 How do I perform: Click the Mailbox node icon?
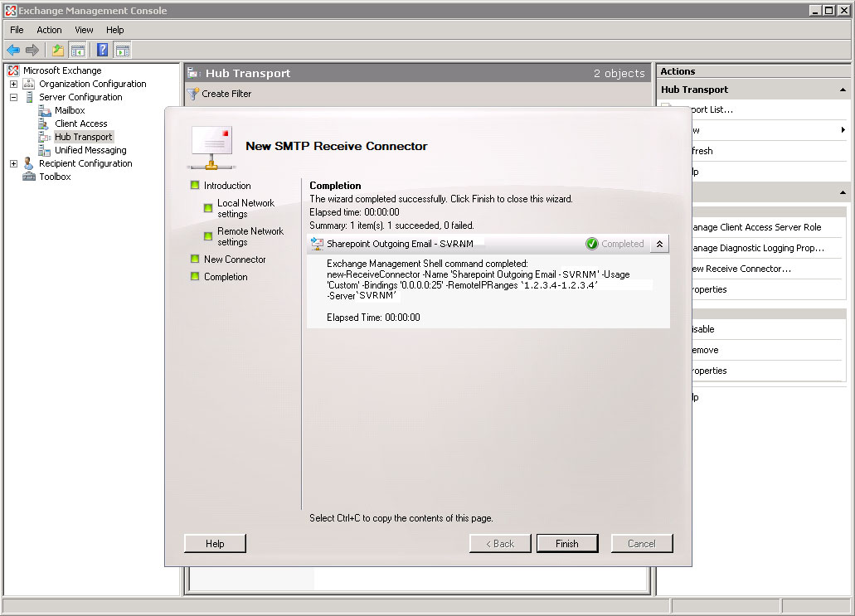point(45,110)
